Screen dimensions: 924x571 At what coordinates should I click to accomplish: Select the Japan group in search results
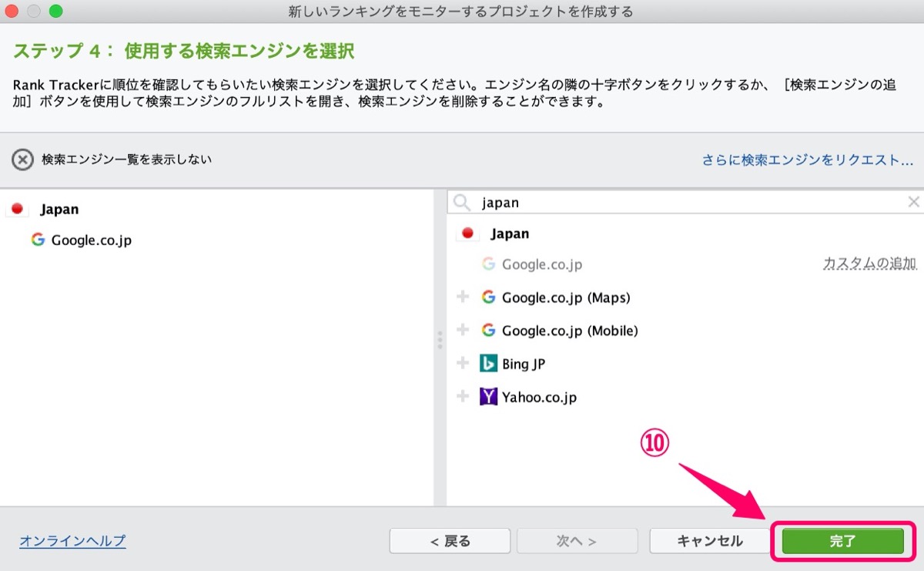[x=510, y=233]
